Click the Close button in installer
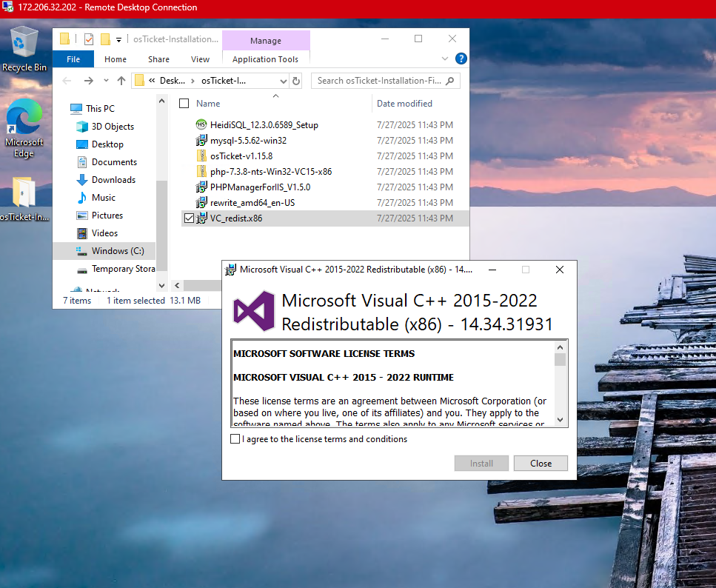 (x=541, y=464)
